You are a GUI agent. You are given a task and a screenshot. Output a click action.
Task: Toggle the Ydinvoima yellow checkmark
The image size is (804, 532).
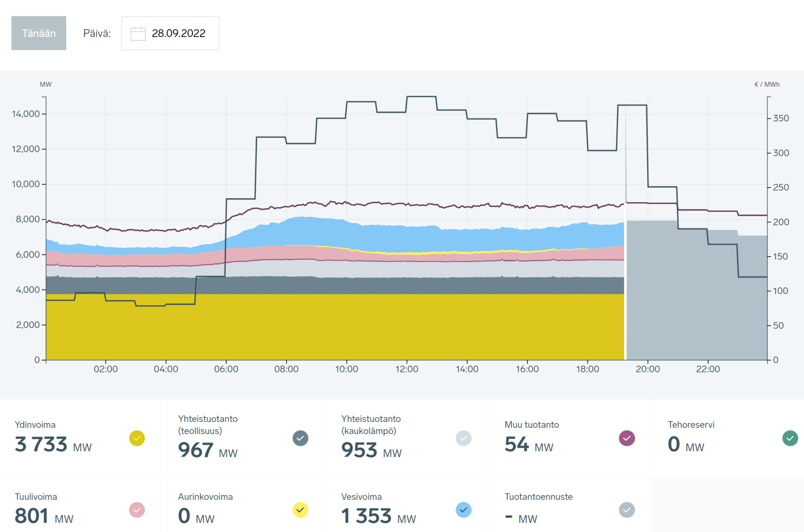pos(137,438)
